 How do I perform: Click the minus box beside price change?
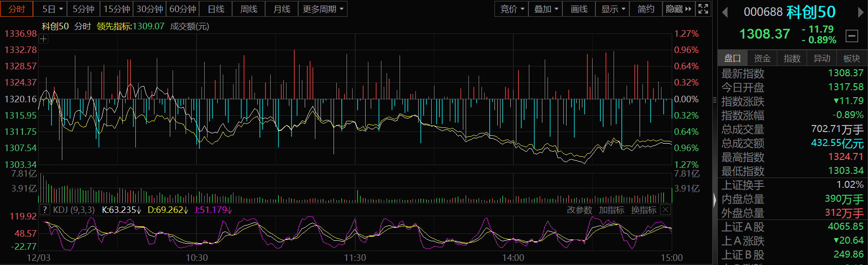(x=852, y=35)
